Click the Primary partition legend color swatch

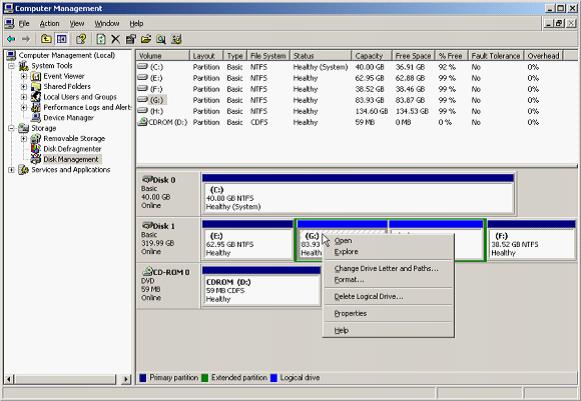click(143, 378)
